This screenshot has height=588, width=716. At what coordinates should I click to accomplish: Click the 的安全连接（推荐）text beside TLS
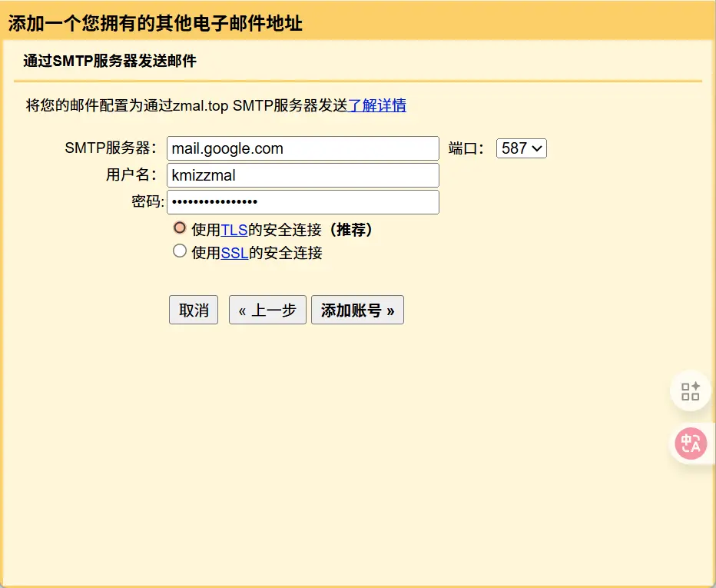(310, 230)
